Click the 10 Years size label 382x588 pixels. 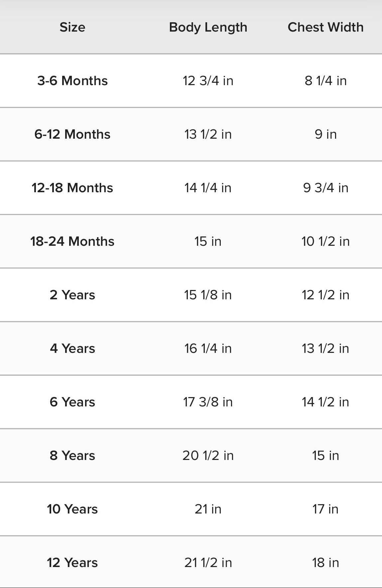tap(72, 509)
